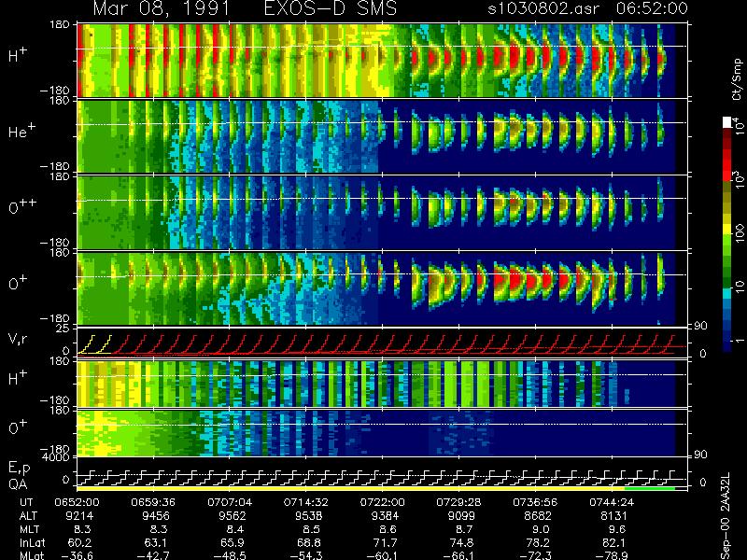This screenshot has height=560, width=747.
Task: Click altitude value '9538'
Action: point(309,516)
